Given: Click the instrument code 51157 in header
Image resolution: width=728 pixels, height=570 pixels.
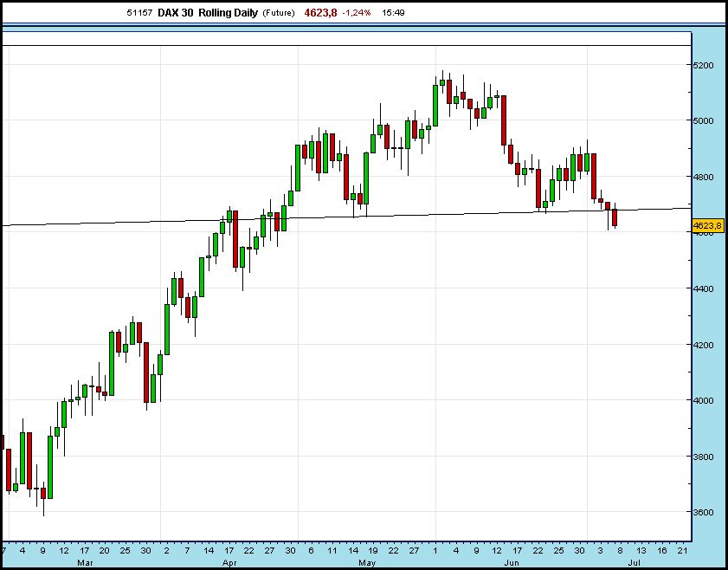Looking at the screenshot, I should tap(139, 13).
